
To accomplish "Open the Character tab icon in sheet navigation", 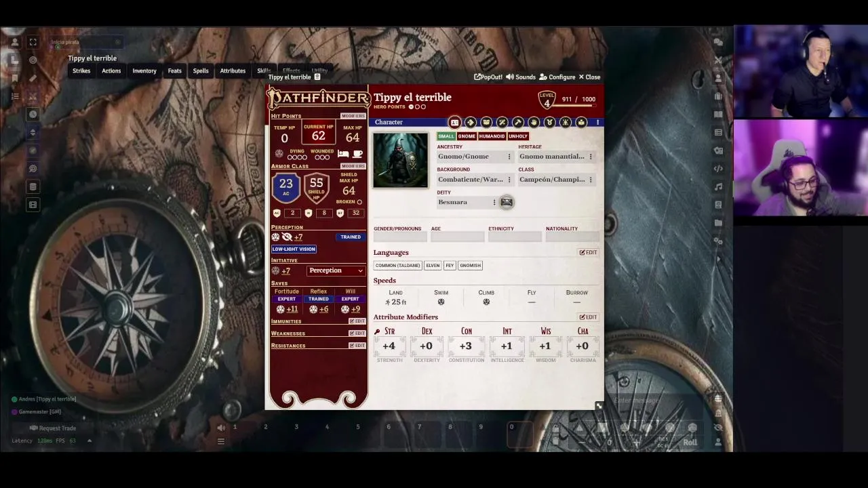I will 454,122.
